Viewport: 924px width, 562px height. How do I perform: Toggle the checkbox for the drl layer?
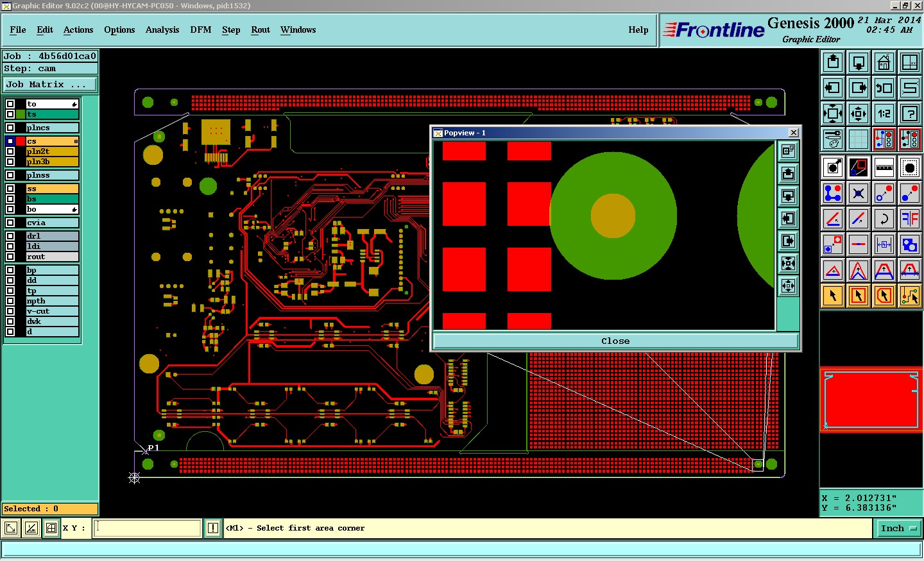pos(10,236)
